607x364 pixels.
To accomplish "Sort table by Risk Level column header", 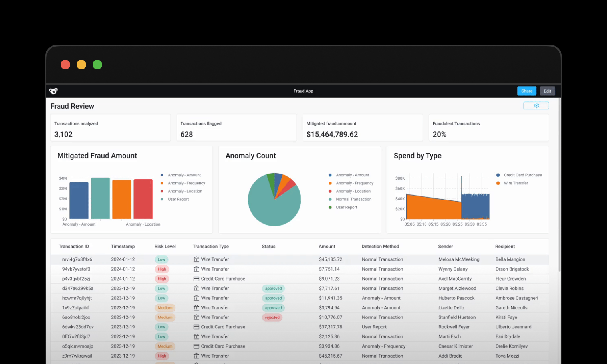I will coord(165,247).
